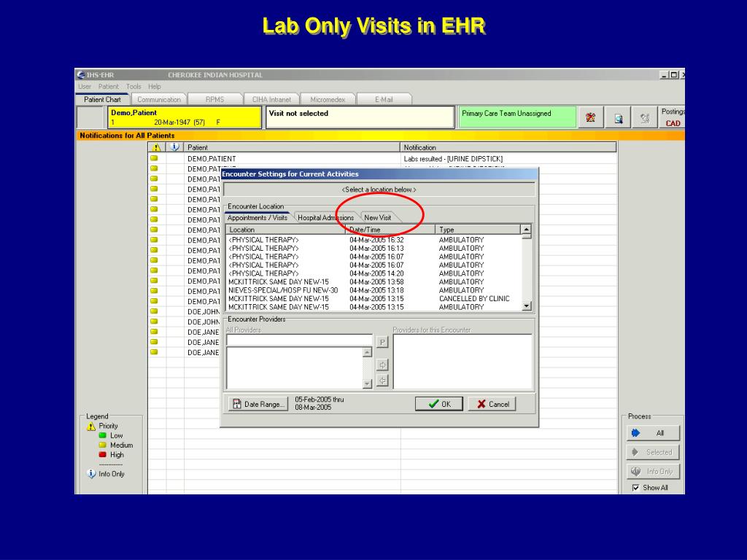Sort visits by the Date/Time column header

coord(390,230)
